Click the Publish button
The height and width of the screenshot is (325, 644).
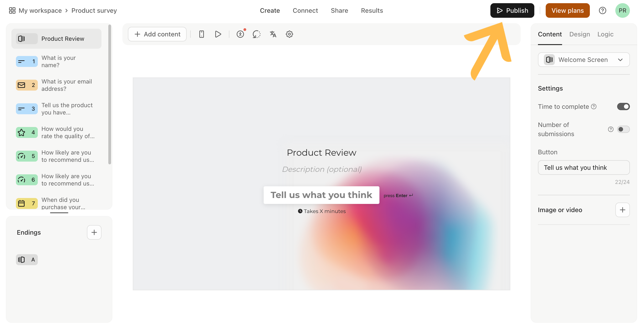pos(512,10)
